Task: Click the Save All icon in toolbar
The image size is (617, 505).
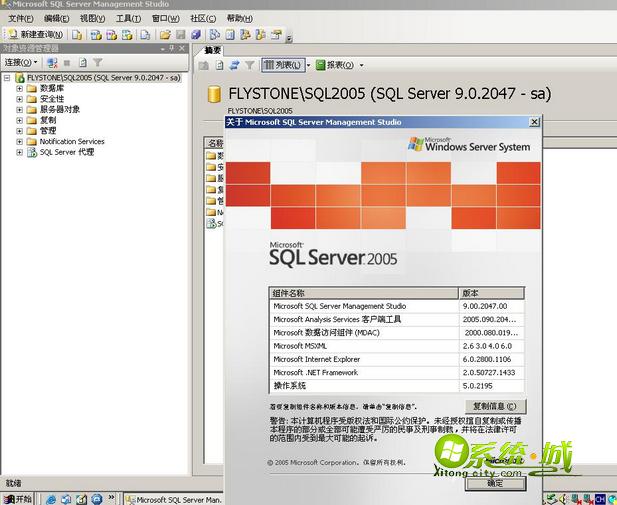Action: tap(196, 35)
